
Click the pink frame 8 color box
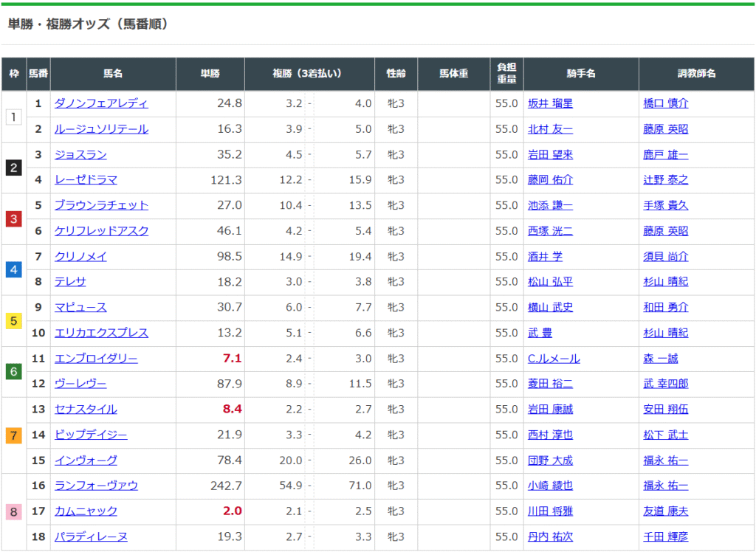[x=14, y=511]
